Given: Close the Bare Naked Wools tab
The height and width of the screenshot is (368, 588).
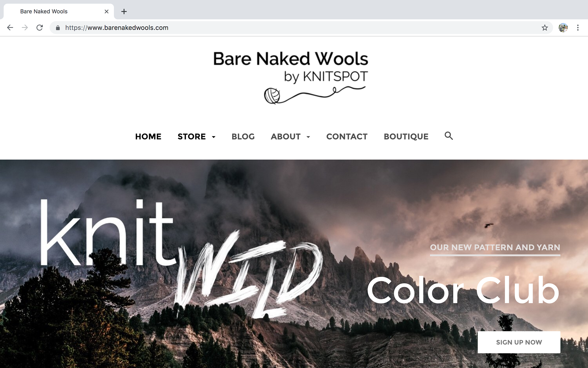Looking at the screenshot, I should tap(107, 12).
